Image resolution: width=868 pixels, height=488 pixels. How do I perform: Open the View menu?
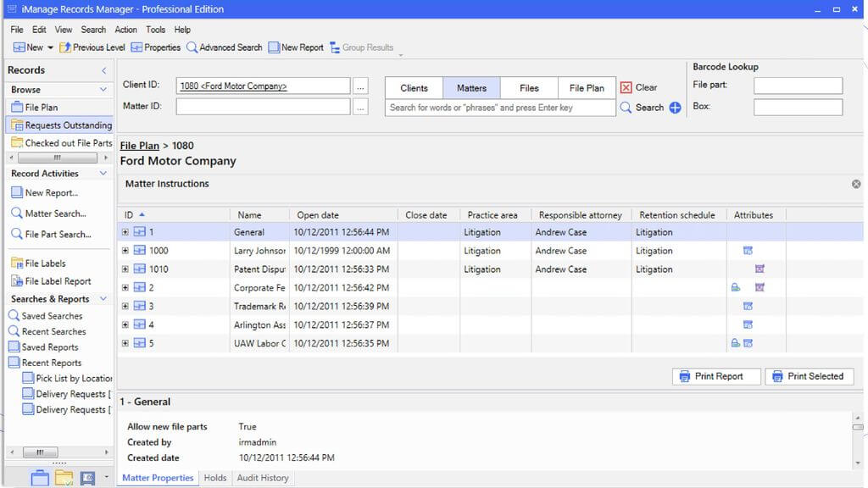(x=63, y=30)
